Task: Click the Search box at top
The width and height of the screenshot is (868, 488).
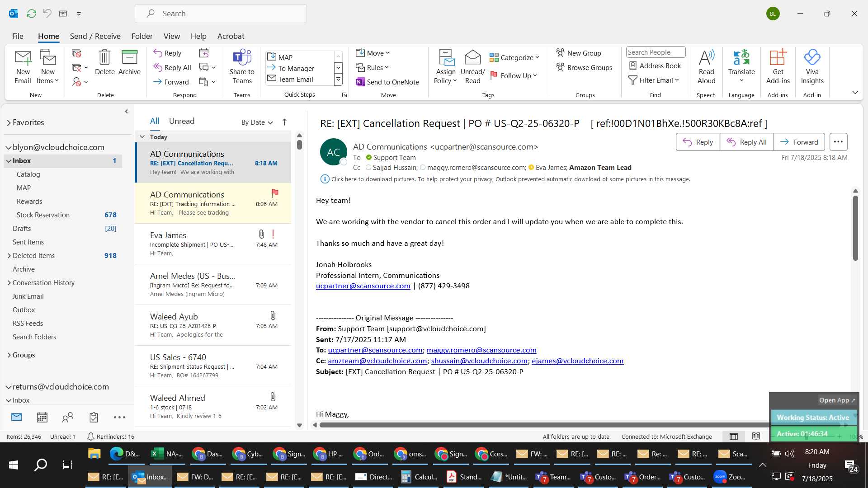Action: coord(221,14)
